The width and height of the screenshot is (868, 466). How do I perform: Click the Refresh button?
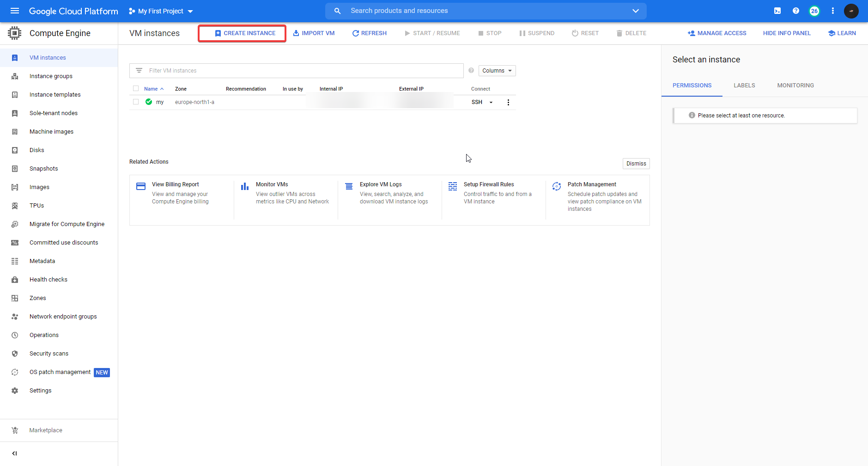tap(370, 33)
